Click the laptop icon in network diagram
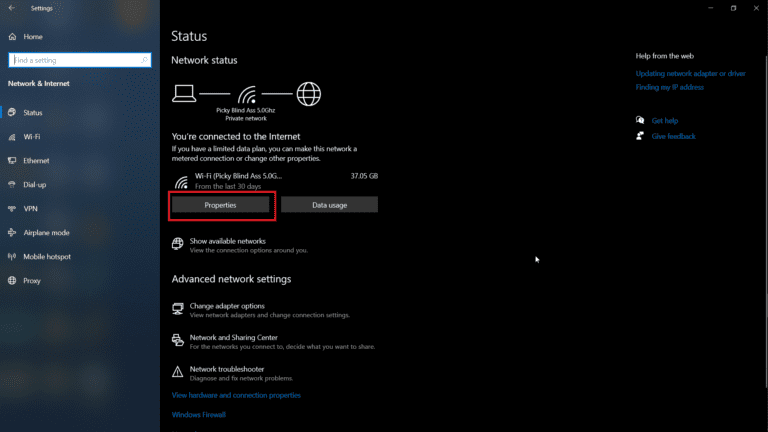This screenshot has width=768, height=432. [x=184, y=94]
